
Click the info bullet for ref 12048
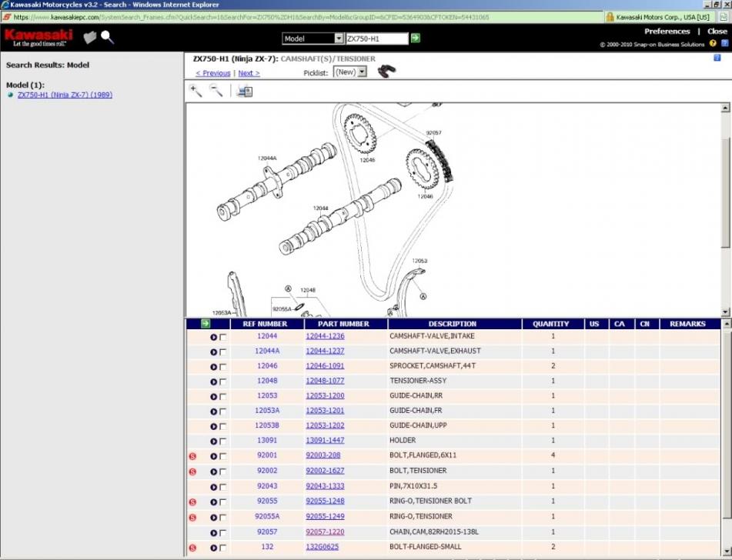click(x=213, y=382)
